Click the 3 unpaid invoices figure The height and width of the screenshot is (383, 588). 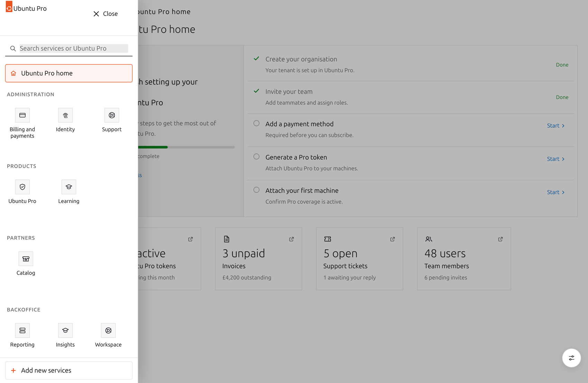tap(244, 253)
